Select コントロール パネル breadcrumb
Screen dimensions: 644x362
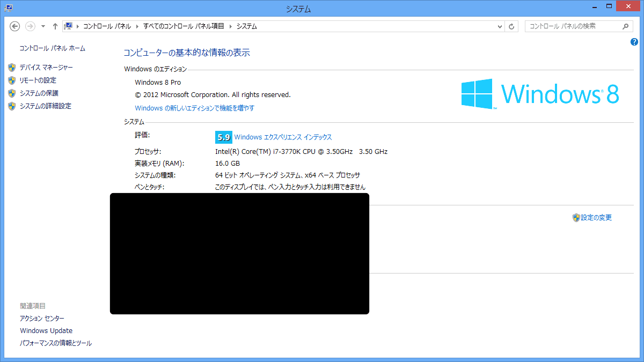tap(107, 26)
